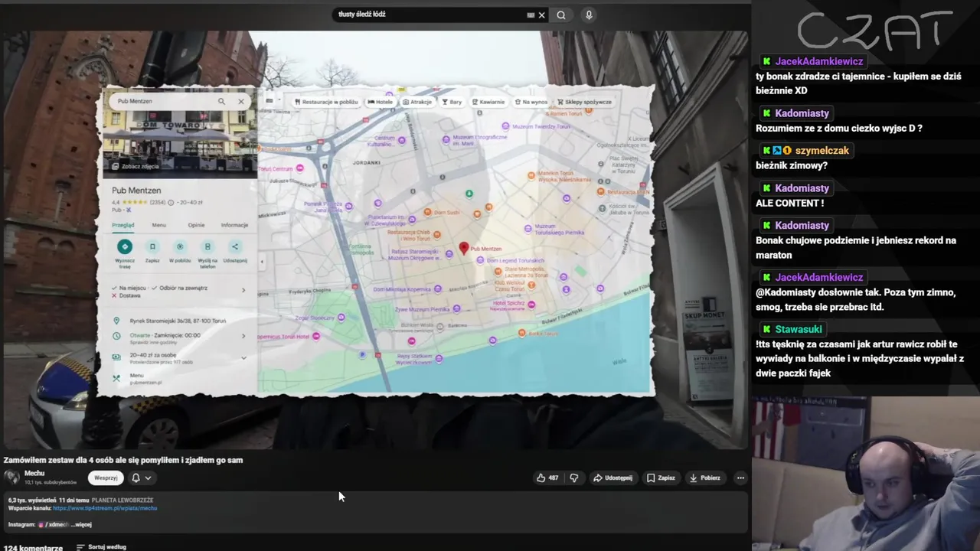The image size is (980, 551).
Task: Dislike the video
Action: click(574, 478)
